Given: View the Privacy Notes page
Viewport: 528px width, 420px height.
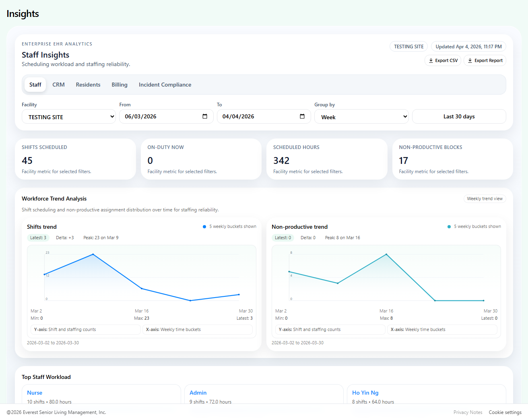Looking at the screenshot, I should pos(468,412).
